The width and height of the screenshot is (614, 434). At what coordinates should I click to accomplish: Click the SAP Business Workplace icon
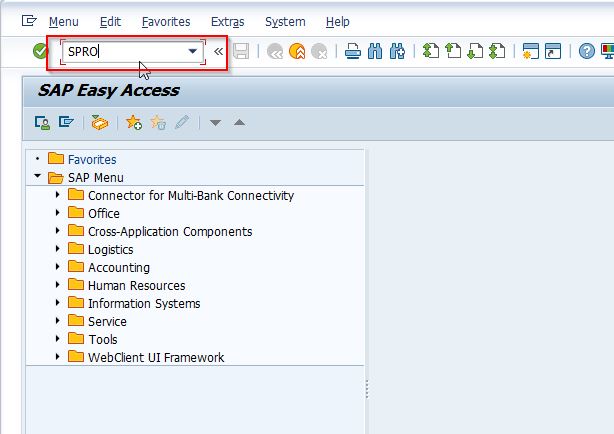tap(100, 123)
